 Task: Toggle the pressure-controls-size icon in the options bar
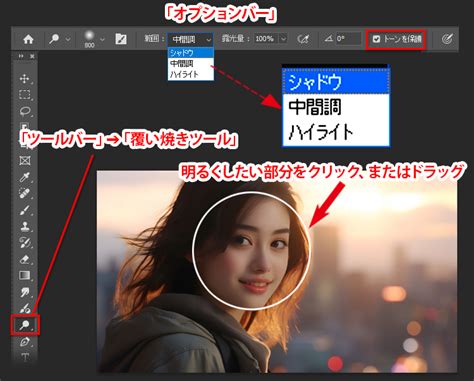[x=447, y=39]
